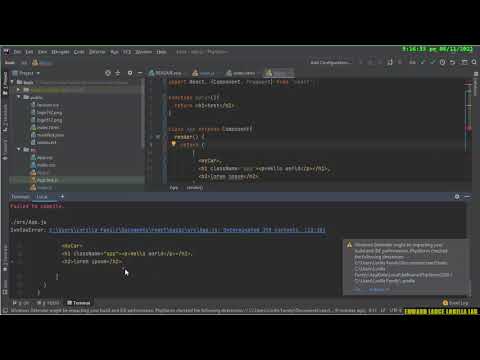Open the Help menu
480x360 pixels.
coord(161,52)
